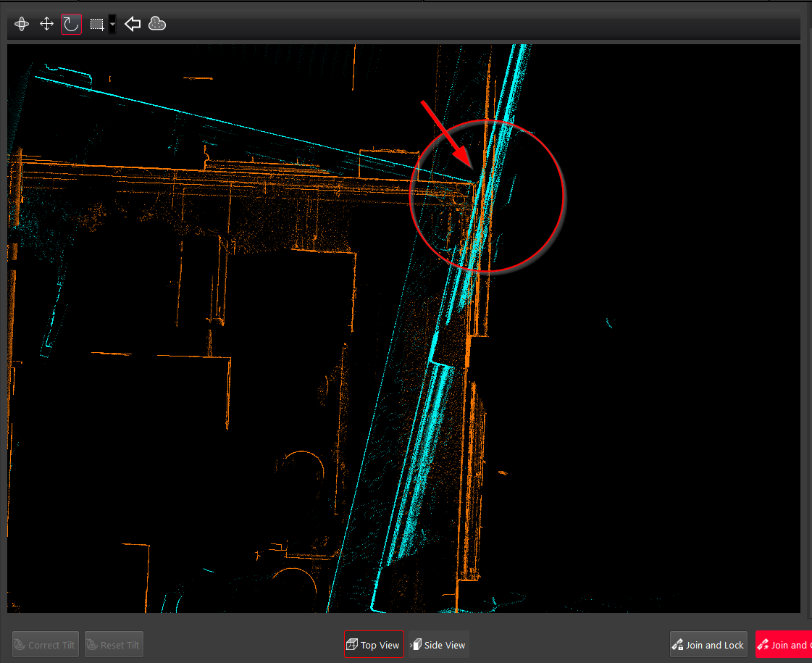
Task: Choose the Rotate tool in toolbar
Action: tap(71, 24)
